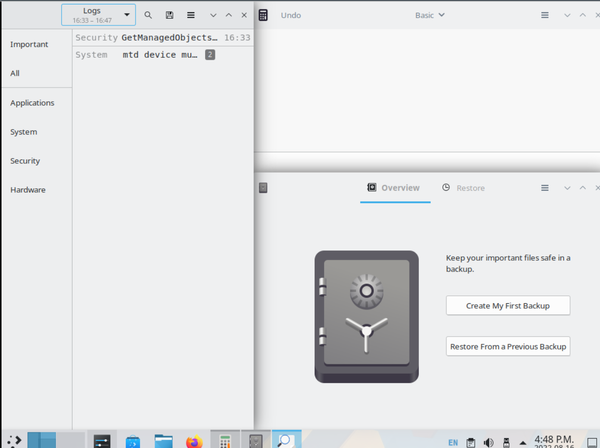The width and height of the screenshot is (600, 448).
Task: Close the Logs window
Action: tap(244, 15)
